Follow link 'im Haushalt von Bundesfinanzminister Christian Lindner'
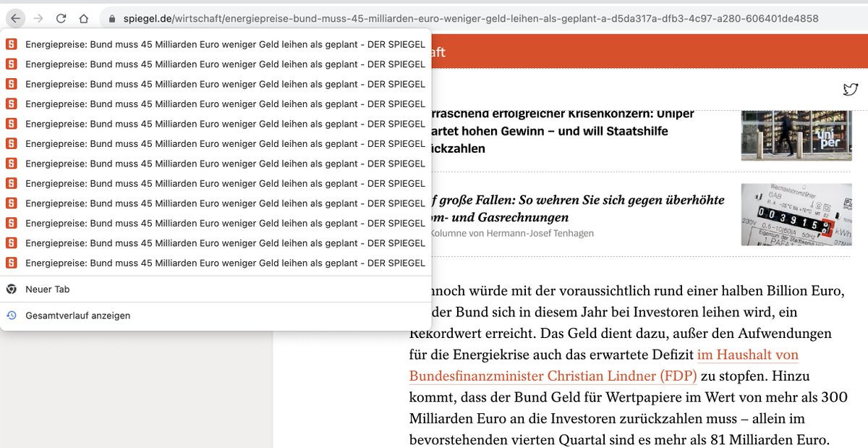Viewport: 868px width, 448px height. pyautogui.click(x=604, y=365)
